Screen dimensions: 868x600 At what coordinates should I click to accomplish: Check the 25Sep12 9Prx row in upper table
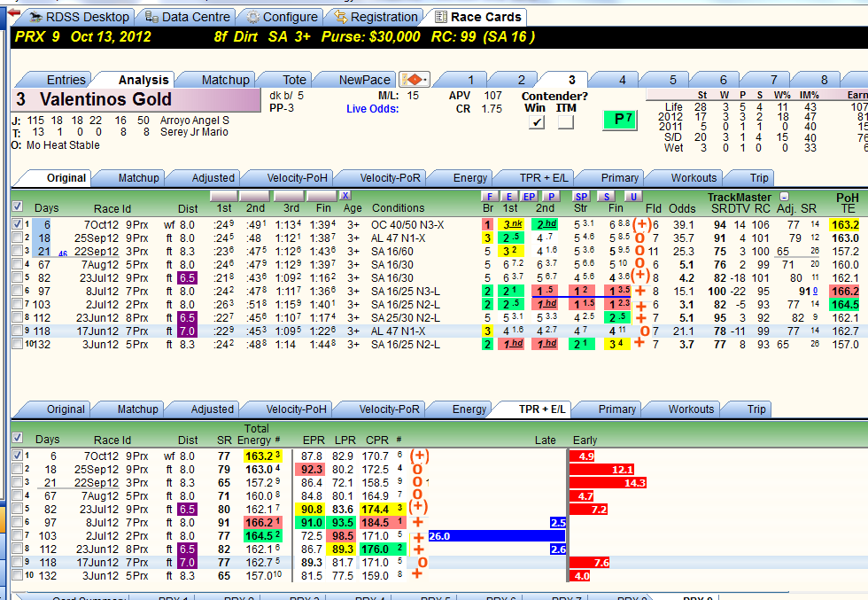tap(17, 238)
